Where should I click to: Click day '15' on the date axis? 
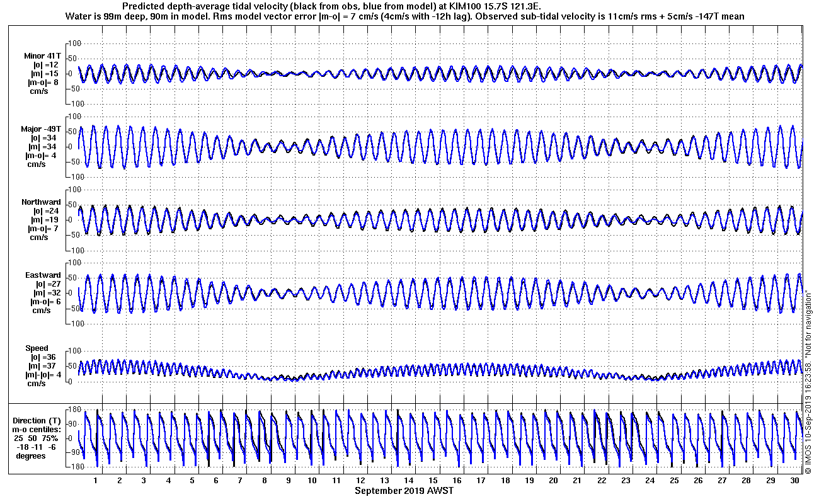coord(433,481)
